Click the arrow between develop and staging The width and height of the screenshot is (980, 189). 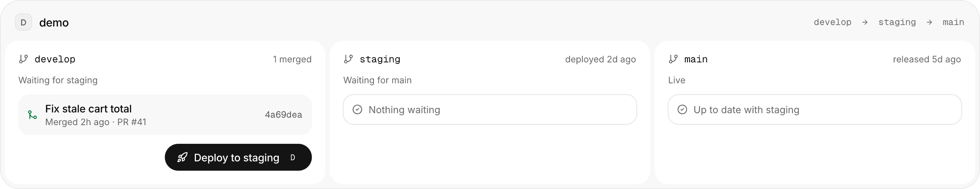coord(865,22)
